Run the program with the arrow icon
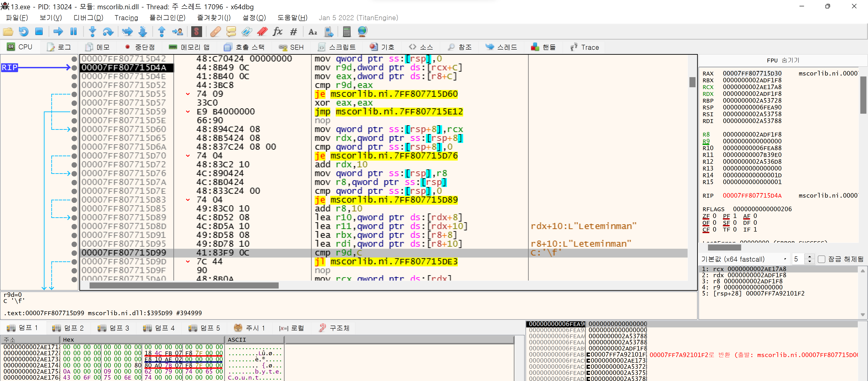The width and height of the screenshot is (868, 381). (x=58, y=32)
